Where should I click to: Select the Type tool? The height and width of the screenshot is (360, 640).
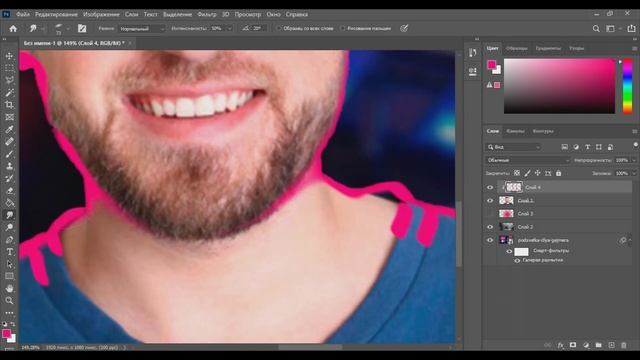point(9,252)
